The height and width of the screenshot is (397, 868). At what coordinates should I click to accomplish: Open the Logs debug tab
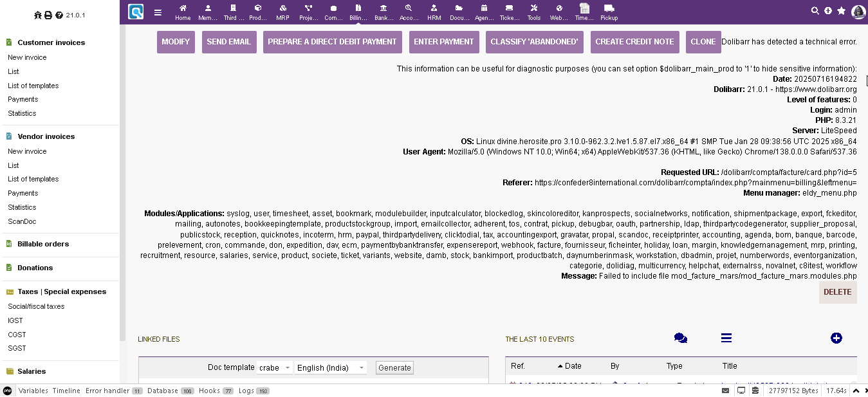[254, 391]
